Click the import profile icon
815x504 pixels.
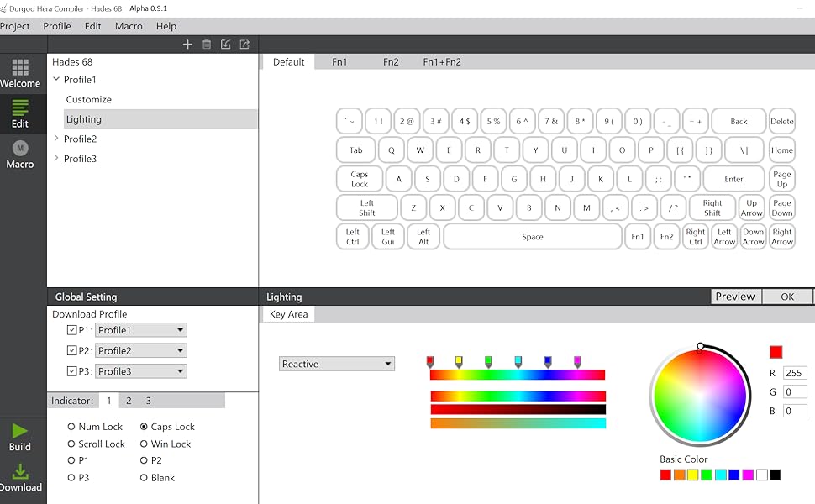pyautogui.click(x=225, y=45)
